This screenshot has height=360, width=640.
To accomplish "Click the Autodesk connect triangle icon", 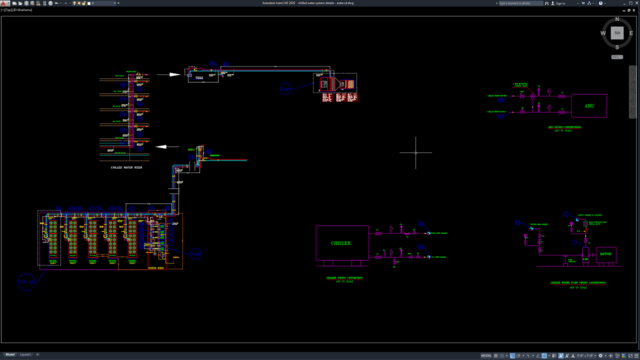I will pyautogui.click(x=589, y=3).
